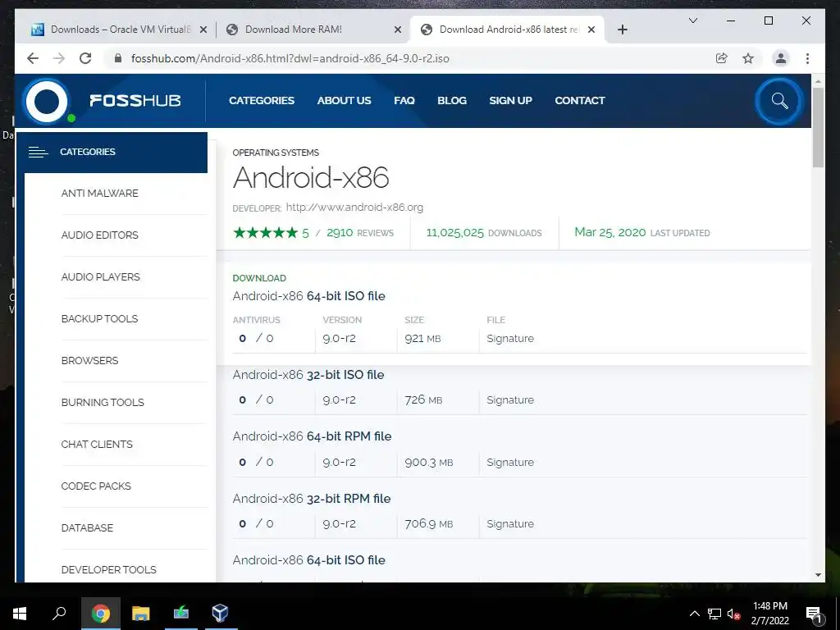
Task: Open the CHAT CLIENTS category
Action: 97,444
